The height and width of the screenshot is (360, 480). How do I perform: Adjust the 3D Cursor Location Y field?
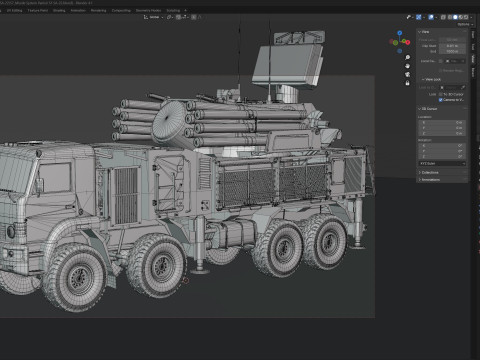click(442, 128)
